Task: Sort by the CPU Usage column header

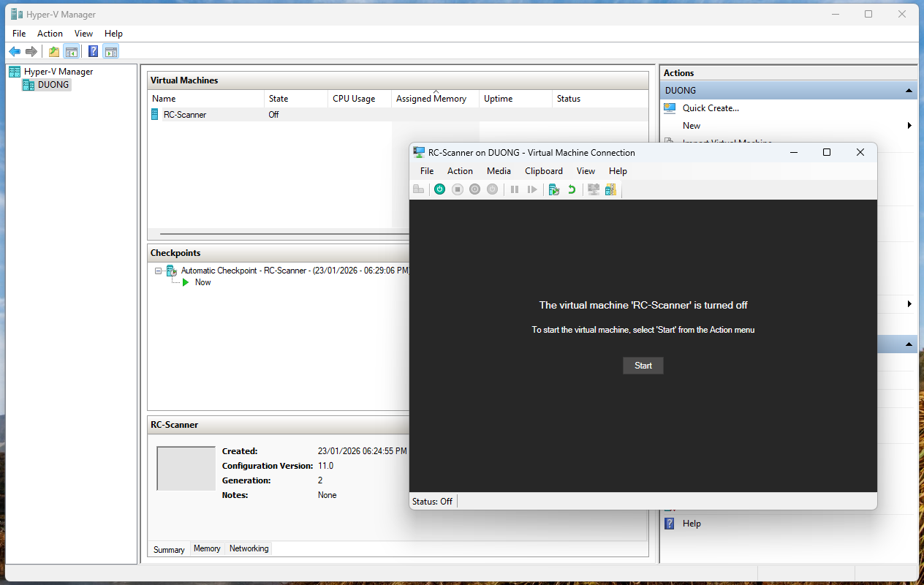Action: [x=360, y=99]
